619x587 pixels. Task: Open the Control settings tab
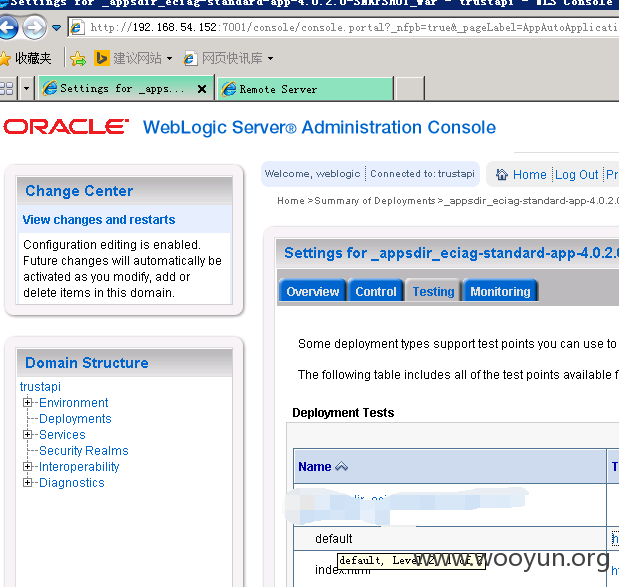(375, 291)
